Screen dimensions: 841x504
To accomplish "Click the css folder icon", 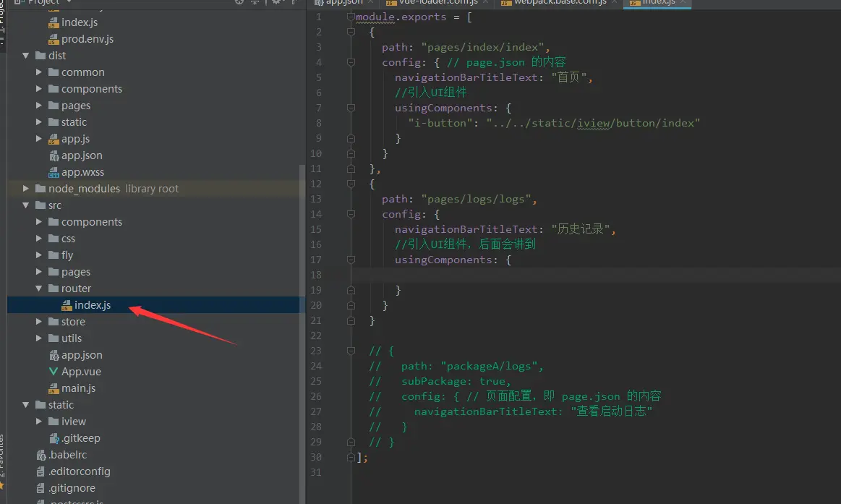I will (53, 239).
